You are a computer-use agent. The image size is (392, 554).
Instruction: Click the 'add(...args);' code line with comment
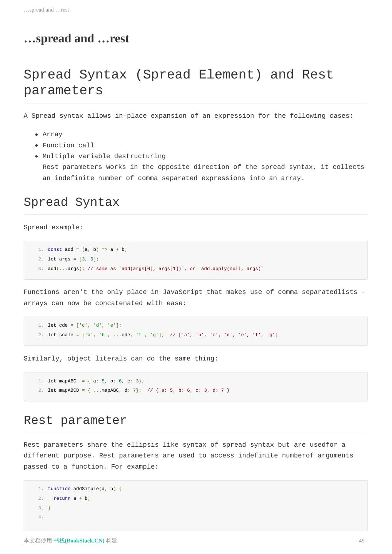coord(155,269)
